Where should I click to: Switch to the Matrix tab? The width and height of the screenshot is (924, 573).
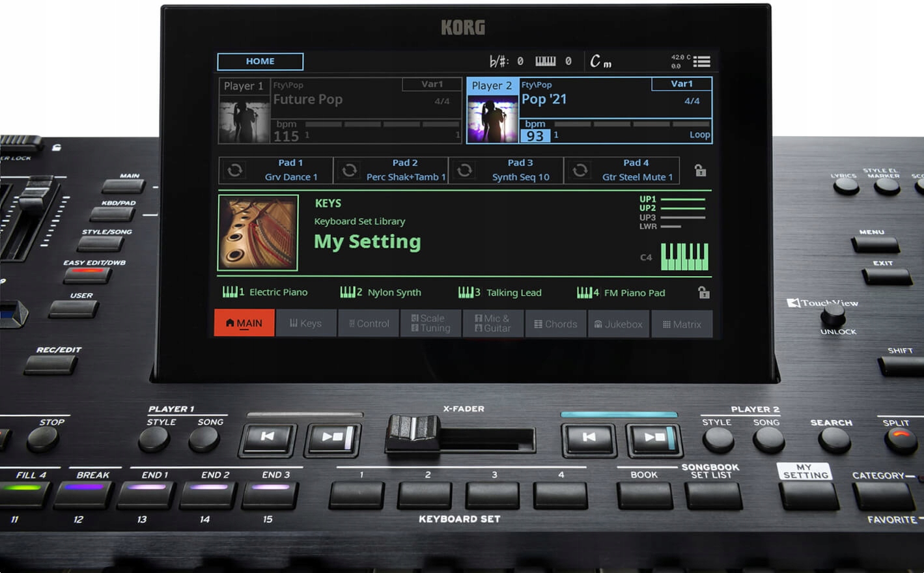[x=682, y=324]
